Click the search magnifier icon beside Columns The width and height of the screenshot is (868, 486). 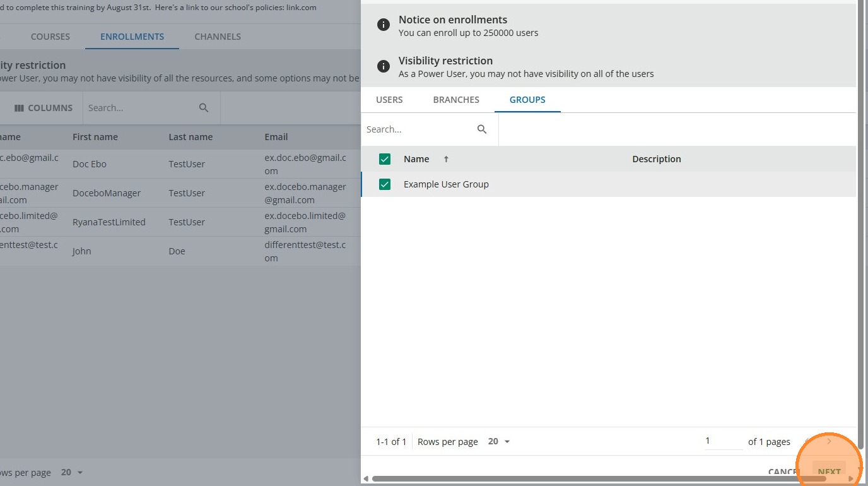pos(204,108)
